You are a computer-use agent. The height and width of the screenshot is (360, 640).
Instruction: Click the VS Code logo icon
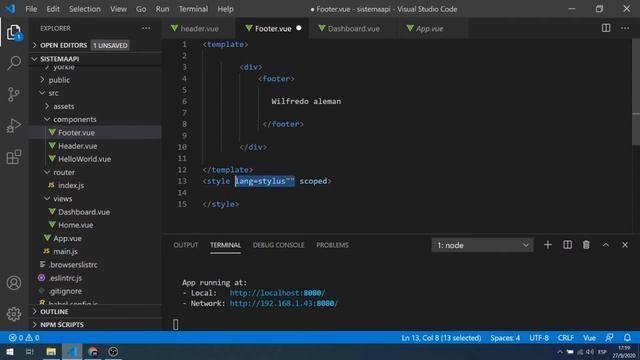10,9
